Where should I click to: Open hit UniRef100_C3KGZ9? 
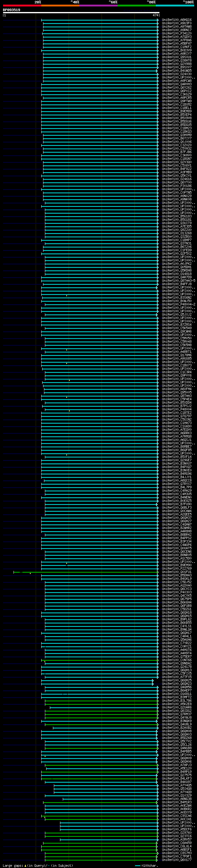pos(177,94)
